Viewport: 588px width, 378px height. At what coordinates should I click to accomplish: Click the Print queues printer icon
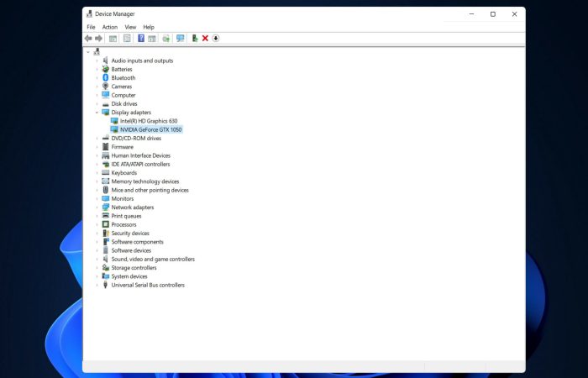pos(105,216)
